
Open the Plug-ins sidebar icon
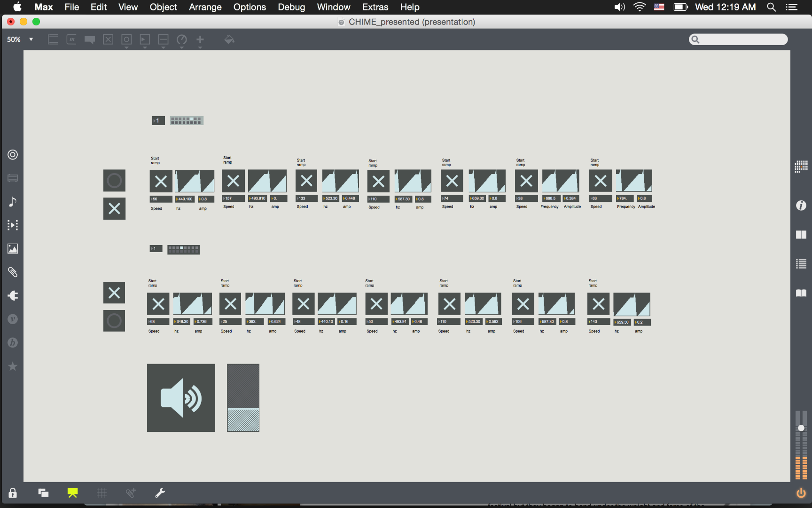(x=13, y=296)
